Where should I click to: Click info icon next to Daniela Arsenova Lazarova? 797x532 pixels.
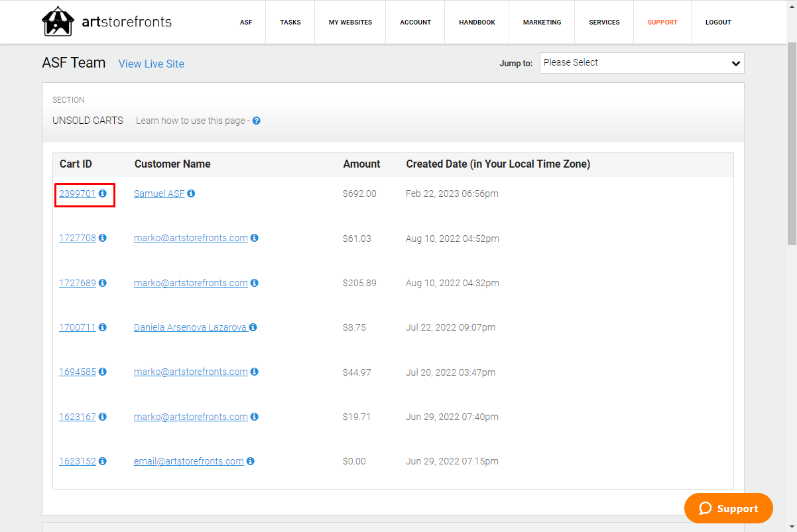pyautogui.click(x=253, y=327)
